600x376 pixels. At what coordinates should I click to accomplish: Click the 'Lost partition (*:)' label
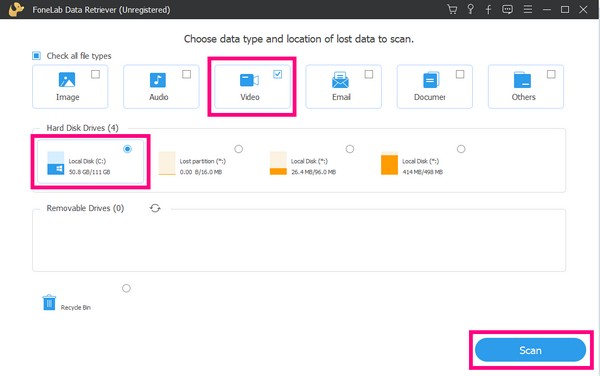(203, 161)
